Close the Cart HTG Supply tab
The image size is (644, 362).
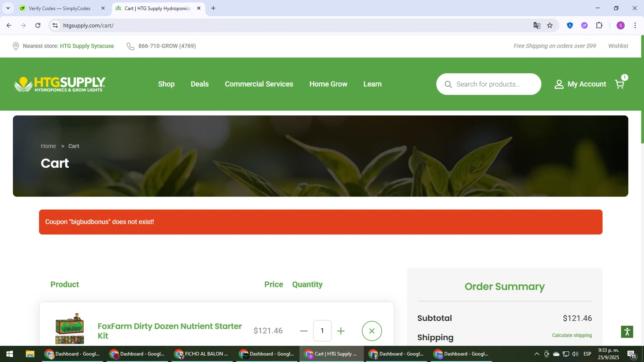[199, 8]
